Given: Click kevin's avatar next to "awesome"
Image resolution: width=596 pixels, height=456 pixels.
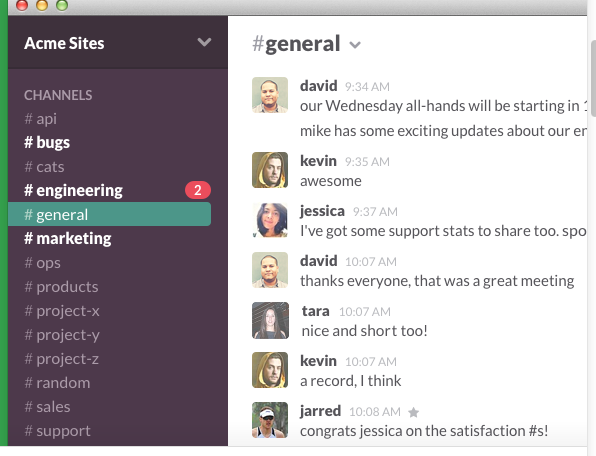Looking at the screenshot, I should [270, 170].
